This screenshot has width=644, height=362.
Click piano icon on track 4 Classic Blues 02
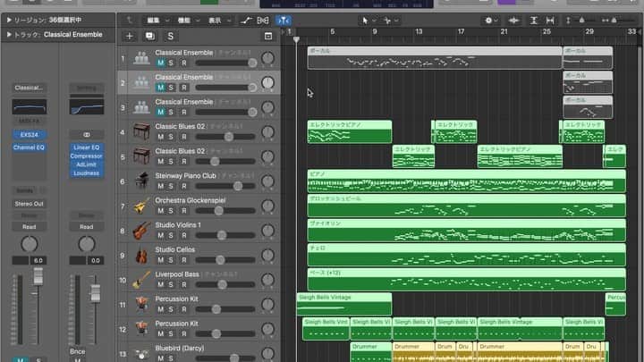pyautogui.click(x=141, y=131)
